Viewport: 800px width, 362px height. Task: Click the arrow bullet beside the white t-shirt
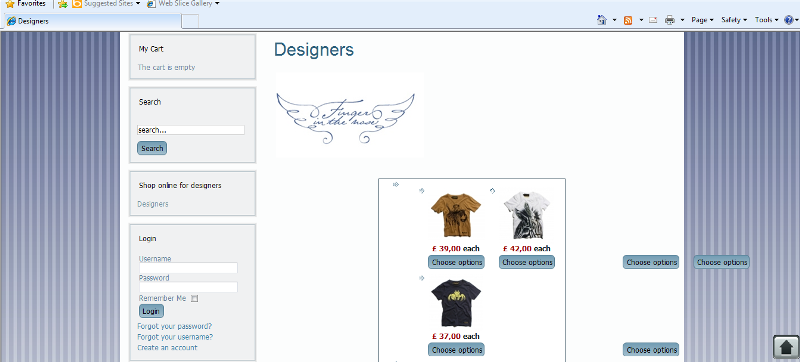click(x=492, y=191)
